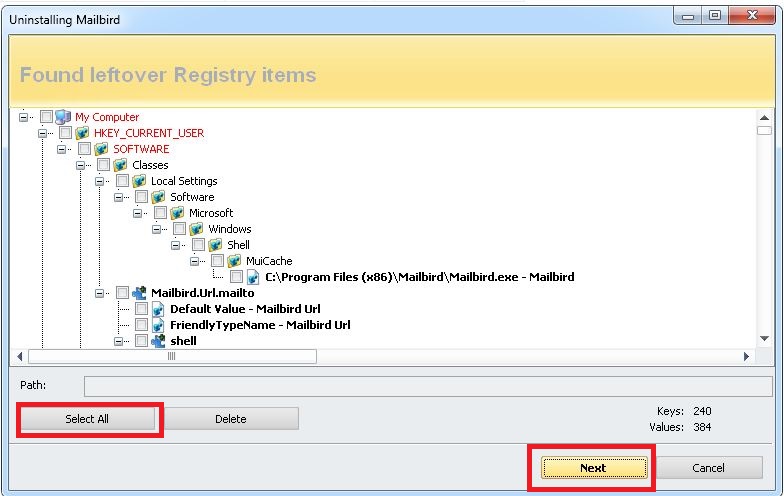
Task: Maximize the Uninstalling Mailbird window
Action: (x=715, y=16)
